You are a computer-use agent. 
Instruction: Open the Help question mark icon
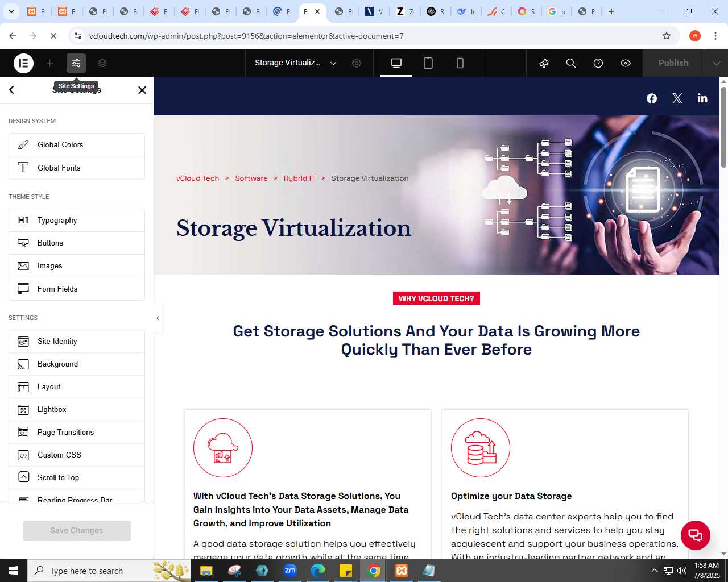pos(598,63)
